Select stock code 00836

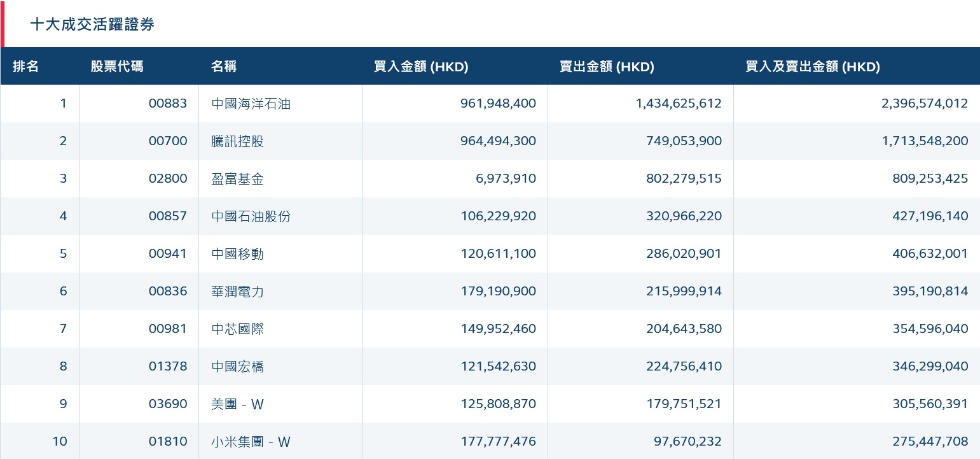[x=168, y=291]
